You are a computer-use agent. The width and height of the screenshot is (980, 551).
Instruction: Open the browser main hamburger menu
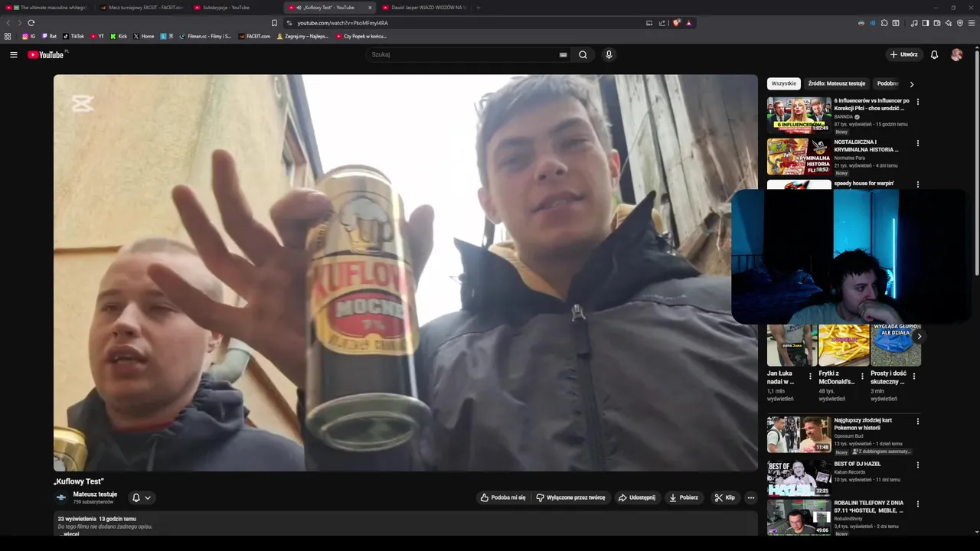[972, 23]
